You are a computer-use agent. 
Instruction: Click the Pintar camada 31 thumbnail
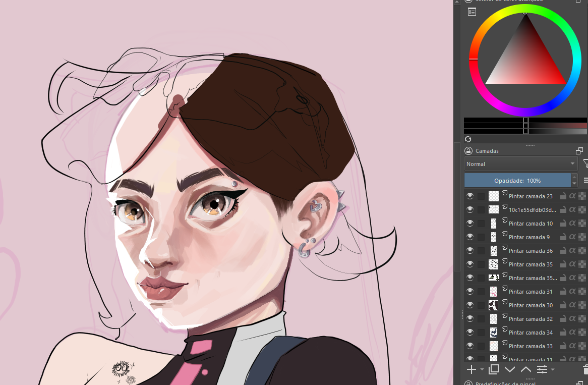[494, 292]
